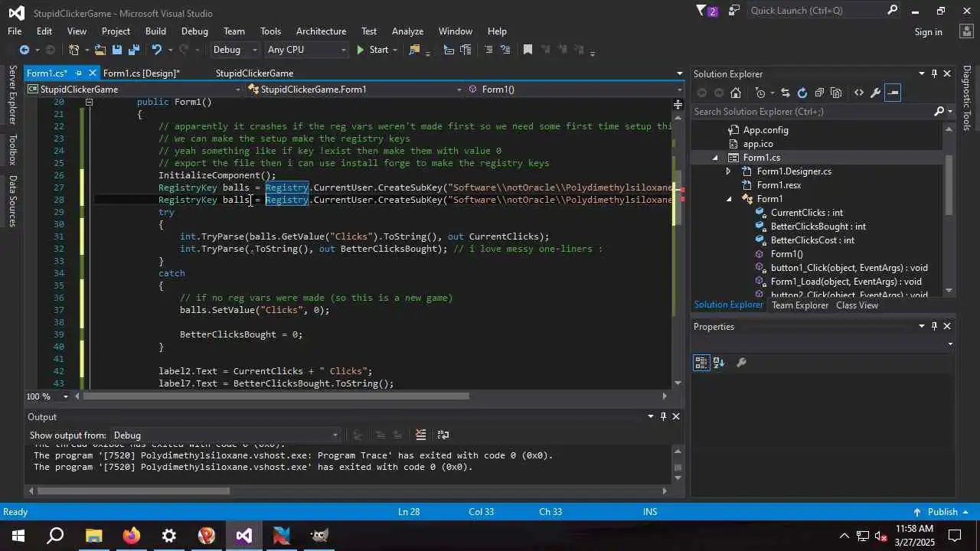
Task: Click the Sign in link
Action: (x=928, y=32)
